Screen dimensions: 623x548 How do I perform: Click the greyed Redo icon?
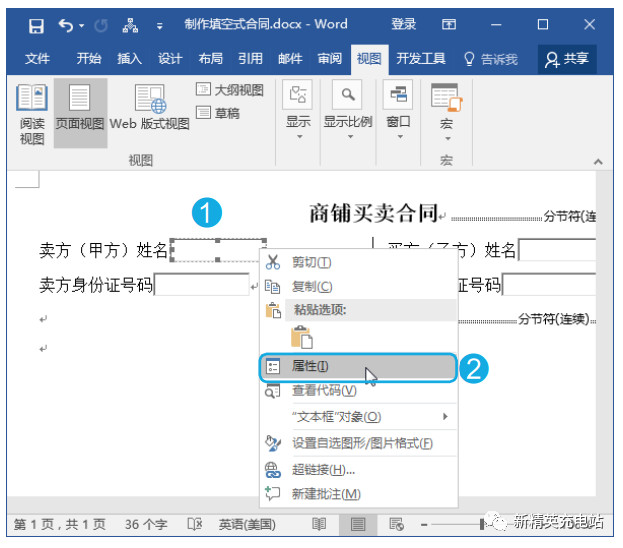click(x=101, y=26)
